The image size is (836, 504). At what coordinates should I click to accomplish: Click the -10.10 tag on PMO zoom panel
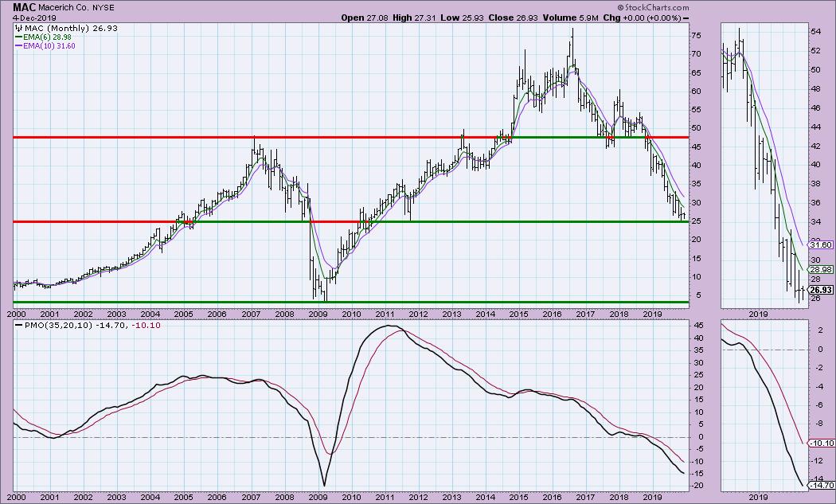pyautogui.click(x=821, y=443)
